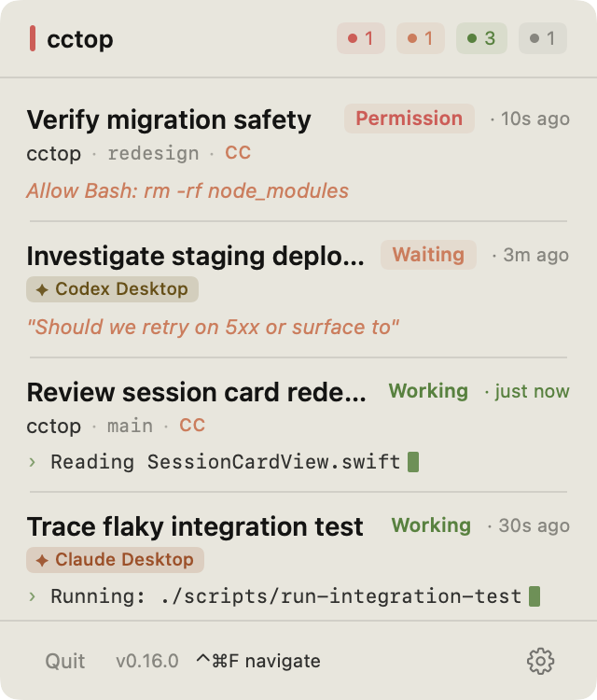The width and height of the screenshot is (597, 700).
Task: Click the red cctop logo bar
Action: [33, 38]
